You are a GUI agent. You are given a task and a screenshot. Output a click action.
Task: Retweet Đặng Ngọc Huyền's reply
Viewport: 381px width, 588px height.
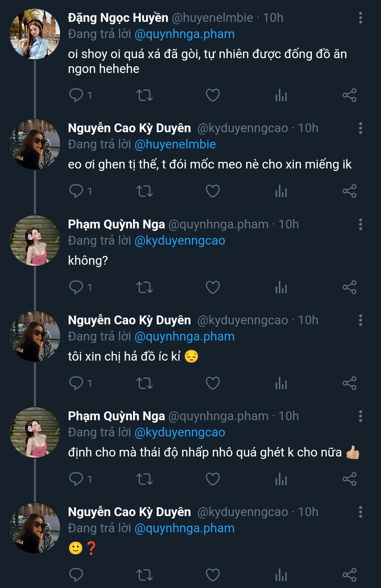(144, 95)
